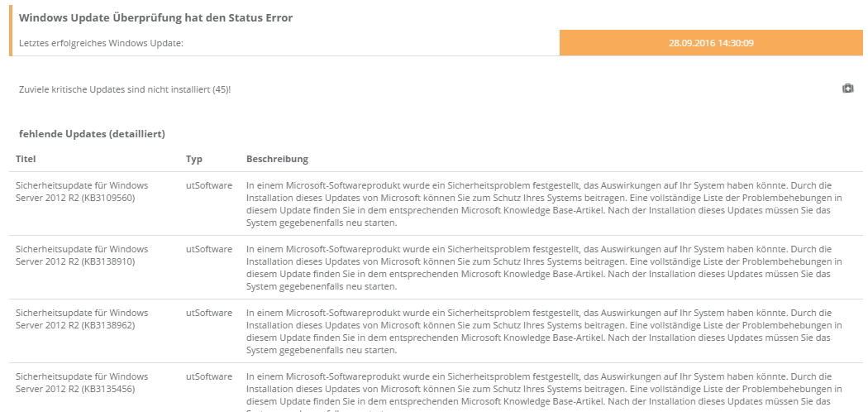Select the KB3138910 update title

(82, 255)
